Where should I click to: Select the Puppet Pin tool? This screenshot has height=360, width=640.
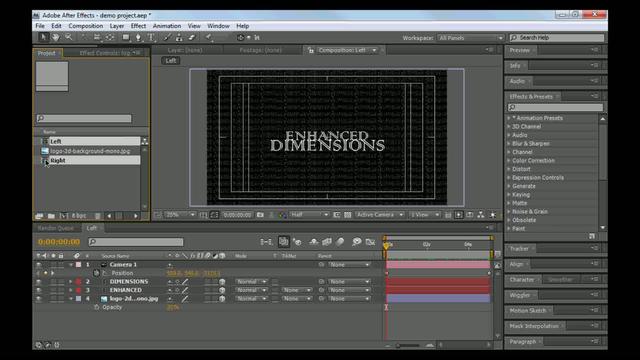tap(209, 38)
